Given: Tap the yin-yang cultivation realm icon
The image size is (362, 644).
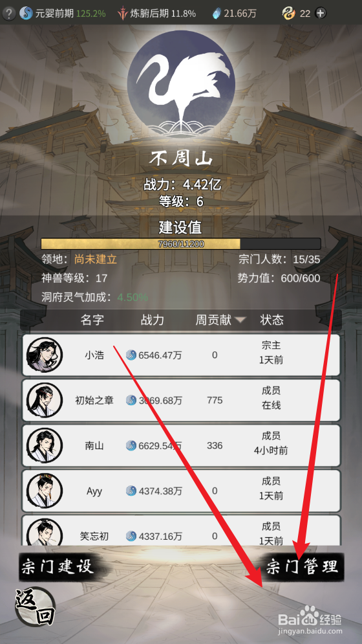Looking at the screenshot, I should tap(26, 14).
